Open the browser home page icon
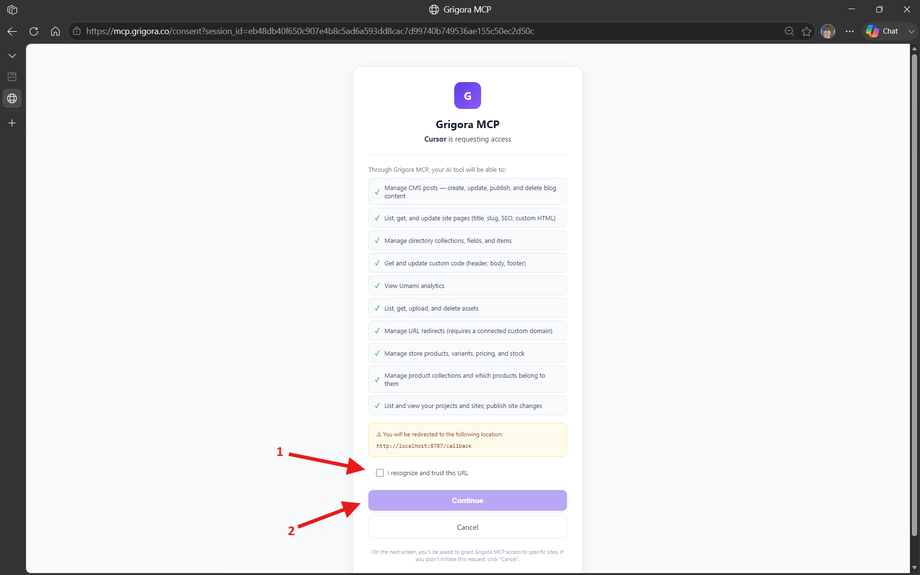The image size is (920, 575). coord(55,31)
